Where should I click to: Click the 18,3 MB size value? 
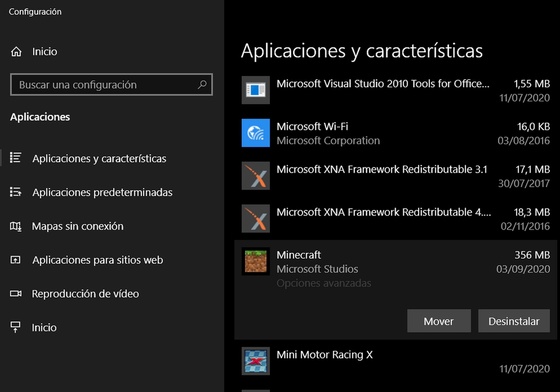point(532,212)
